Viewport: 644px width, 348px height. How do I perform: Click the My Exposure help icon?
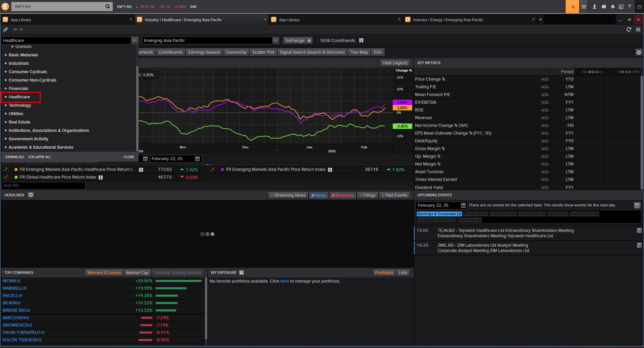(241, 272)
